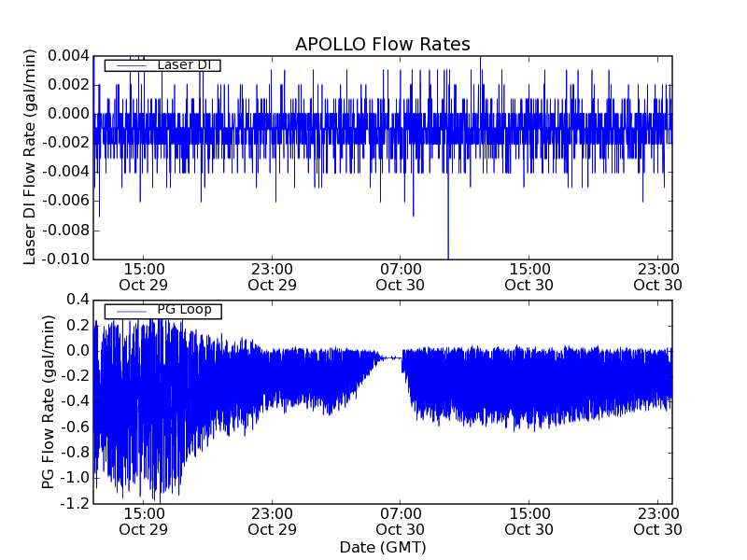Click the APOLLO Flow Rates chart title
The image size is (747, 560).
point(382,45)
